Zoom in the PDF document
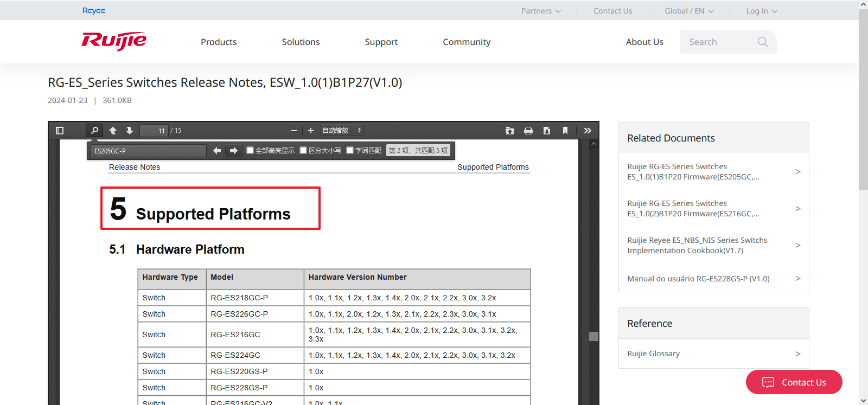Viewport: 868px width, 405px height. [x=311, y=131]
